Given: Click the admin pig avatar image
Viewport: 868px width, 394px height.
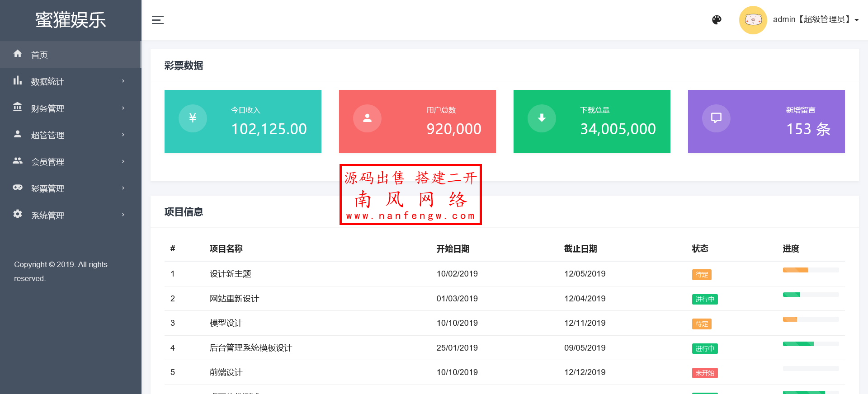Looking at the screenshot, I should (x=753, y=20).
